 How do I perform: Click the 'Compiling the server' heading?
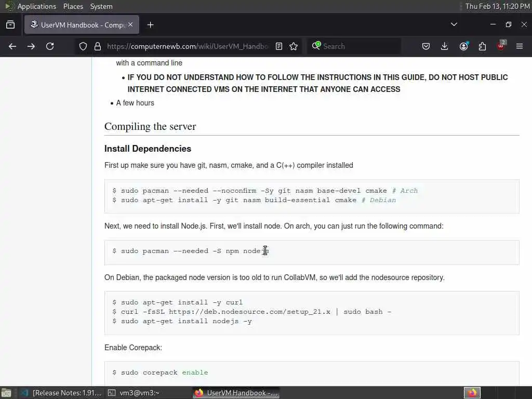pos(150,127)
